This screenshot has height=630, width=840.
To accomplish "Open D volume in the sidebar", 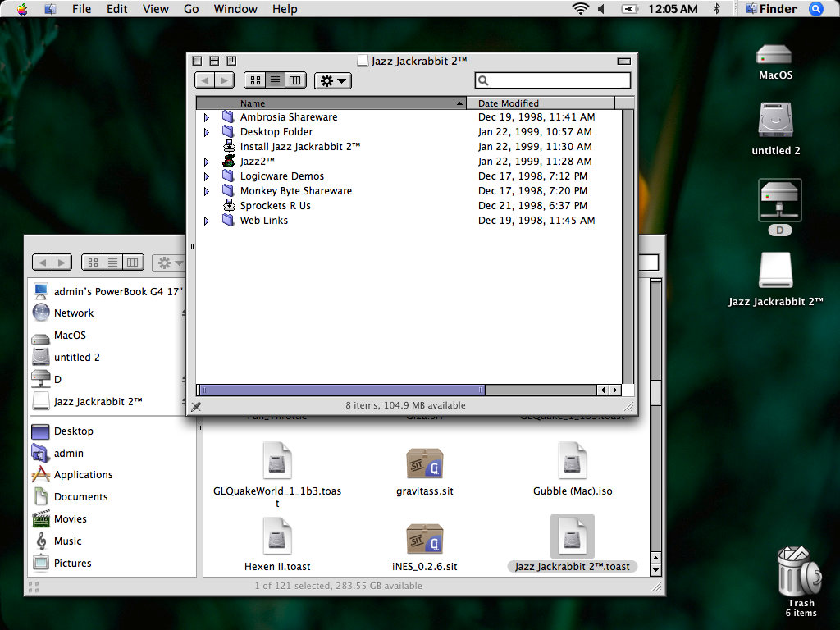I will (47, 379).
